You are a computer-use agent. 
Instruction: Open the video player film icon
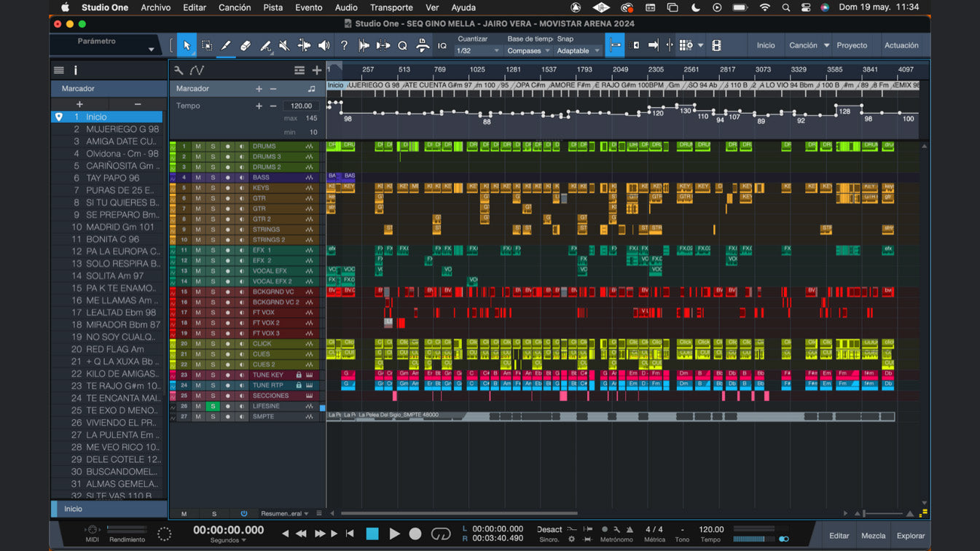pyautogui.click(x=716, y=46)
